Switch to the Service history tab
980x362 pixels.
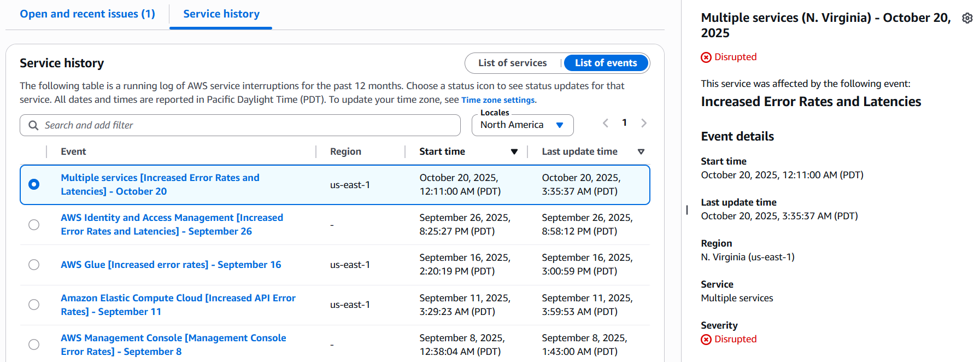[x=221, y=14]
